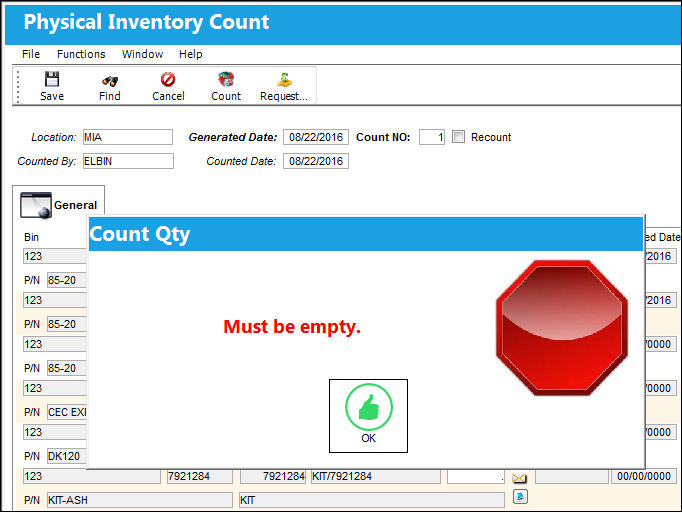Click the Counted By field with ELBIN
The width and height of the screenshot is (682, 512).
click(x=128, y=161)
